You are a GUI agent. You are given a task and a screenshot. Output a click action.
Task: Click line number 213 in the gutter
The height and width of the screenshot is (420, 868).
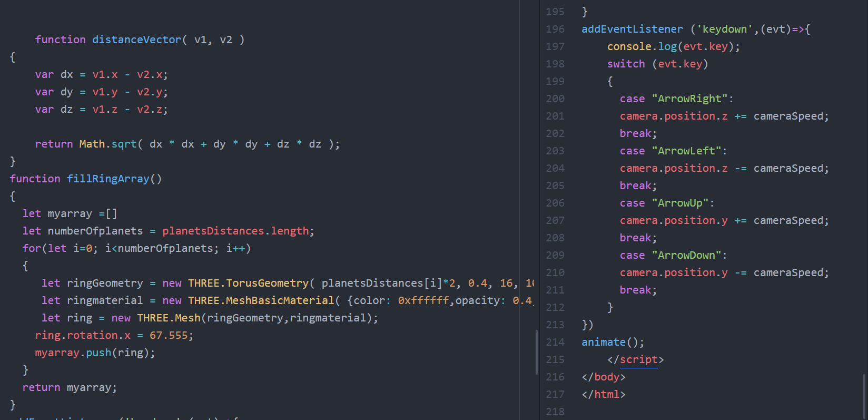[555, 325]
